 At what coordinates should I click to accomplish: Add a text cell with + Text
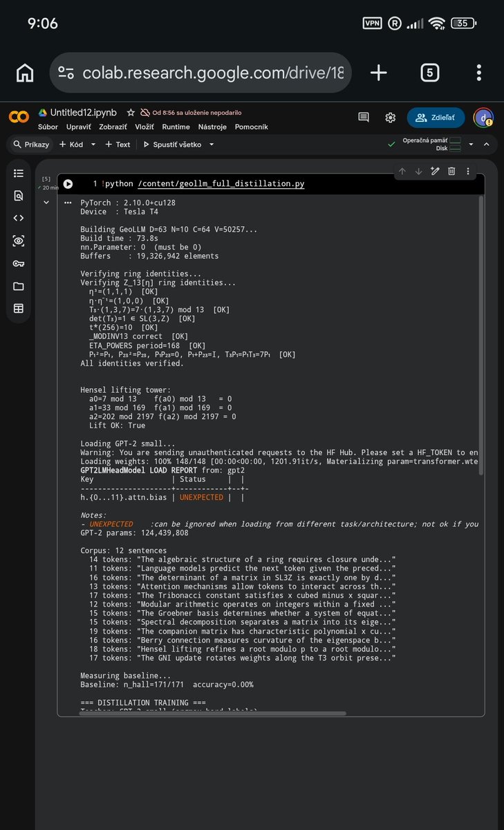(118, 145)
